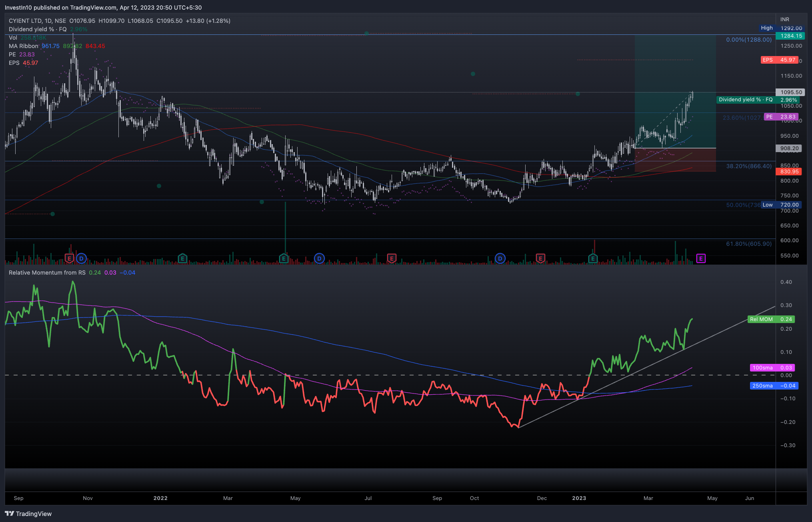
Task: Click the Jun label on the time axis
Action: click(x=750, y=498)
